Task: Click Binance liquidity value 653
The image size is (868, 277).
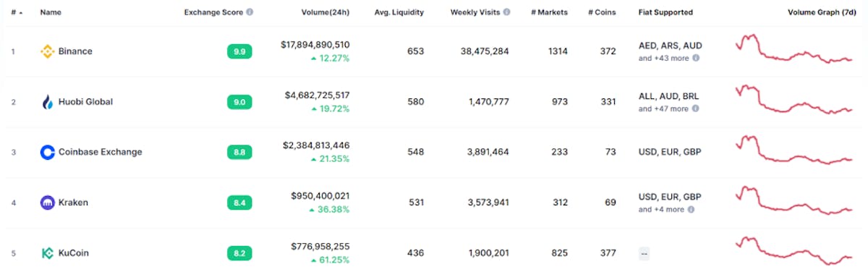Action: (416, 51)
